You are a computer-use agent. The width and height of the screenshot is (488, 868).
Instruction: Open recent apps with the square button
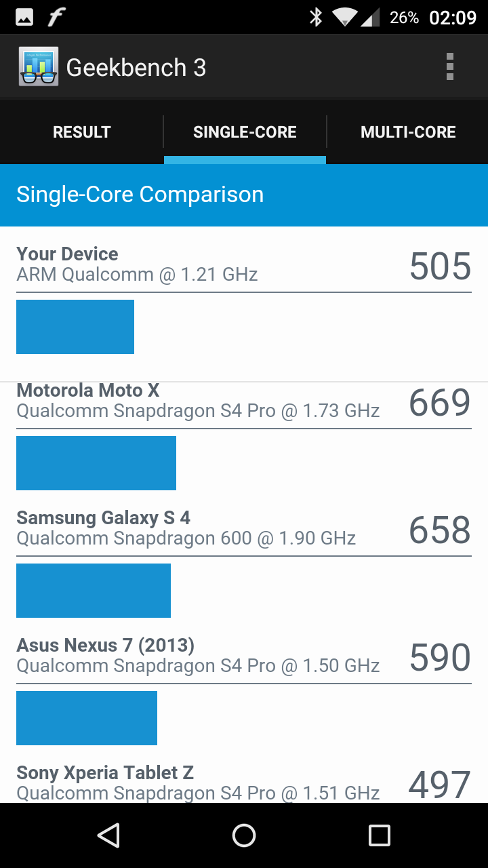tap(379, 835)
